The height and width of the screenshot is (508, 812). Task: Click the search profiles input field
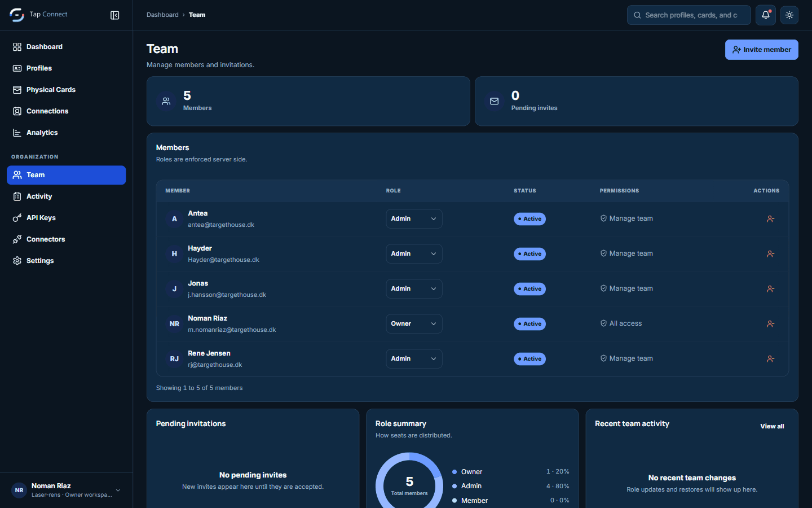click(x=689, y=15)
